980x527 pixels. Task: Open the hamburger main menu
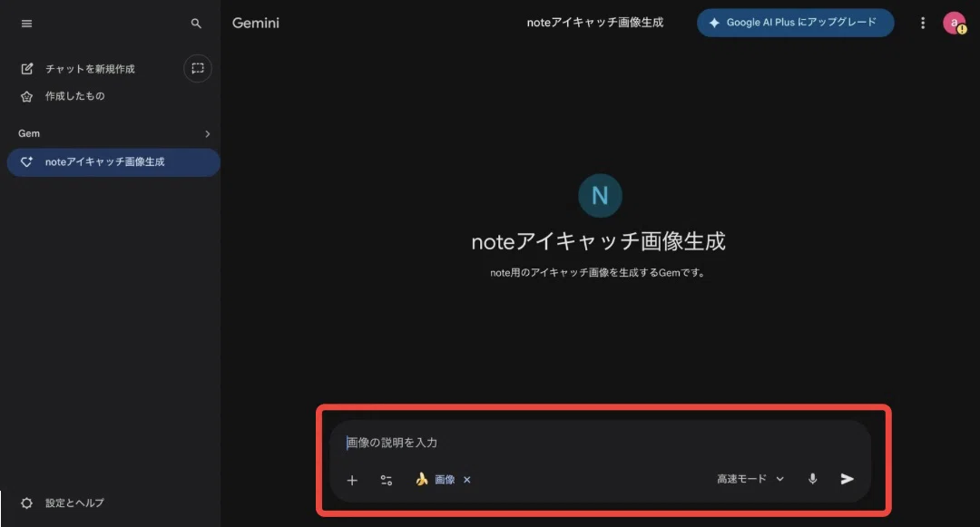pyautogui.click(x=26, y=24)
